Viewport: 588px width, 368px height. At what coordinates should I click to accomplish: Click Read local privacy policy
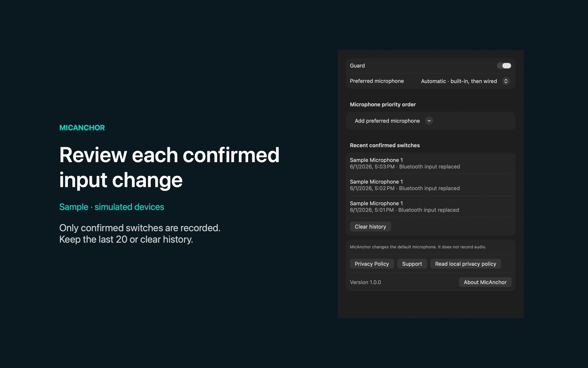466,264
